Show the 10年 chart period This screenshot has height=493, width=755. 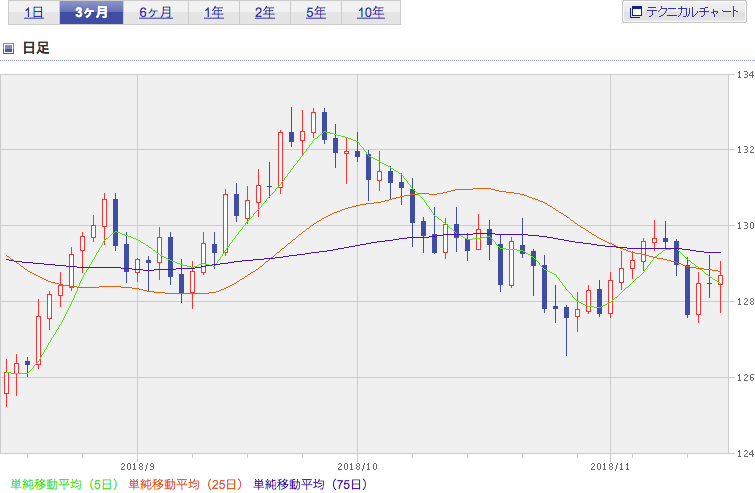pos(371,13)
